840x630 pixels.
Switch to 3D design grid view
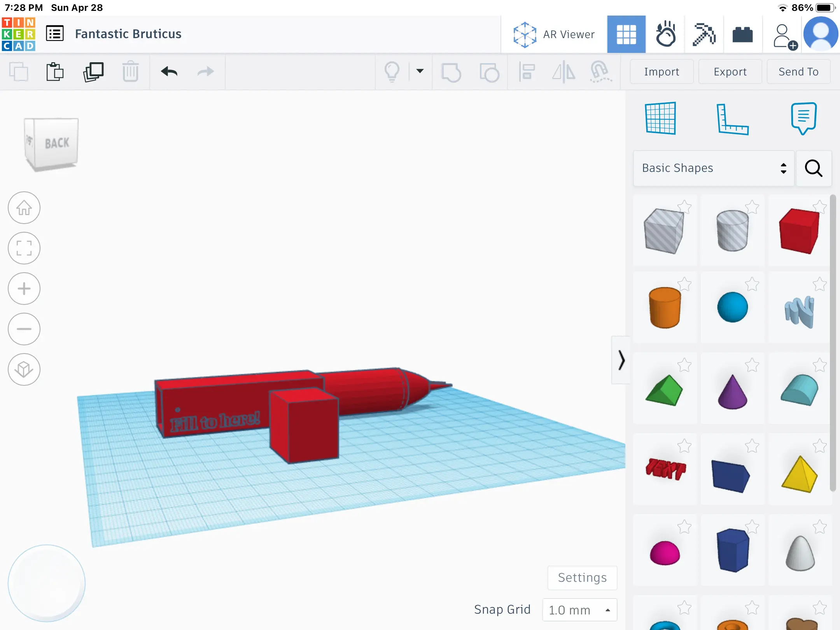click(626, 34)
